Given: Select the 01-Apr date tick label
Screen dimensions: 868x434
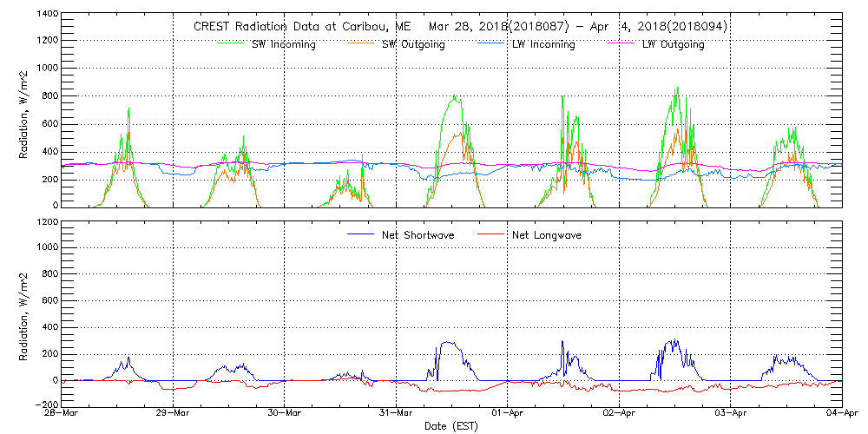Looking at the screenshot, I should point(507,414).
